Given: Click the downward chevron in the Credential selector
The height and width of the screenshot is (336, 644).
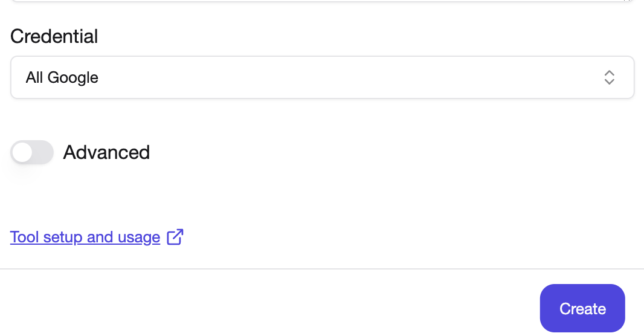Looking at the screenshot, I should tap(609, 82).
